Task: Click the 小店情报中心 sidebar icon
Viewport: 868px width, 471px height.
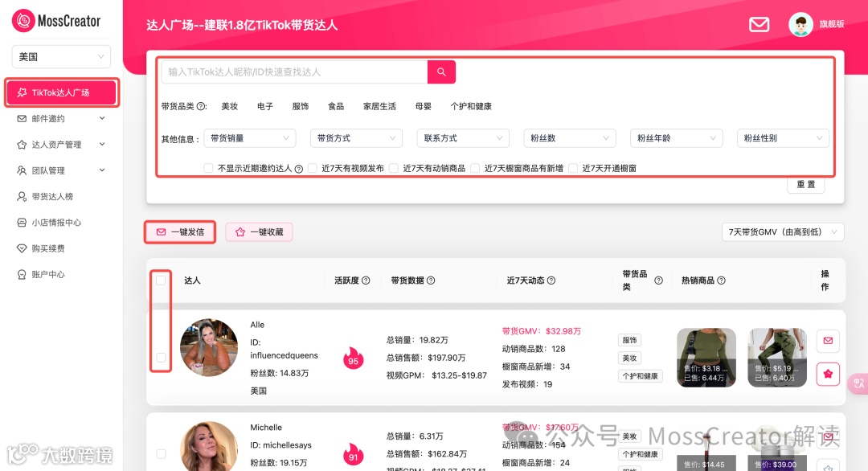Action: click(22, 223)
